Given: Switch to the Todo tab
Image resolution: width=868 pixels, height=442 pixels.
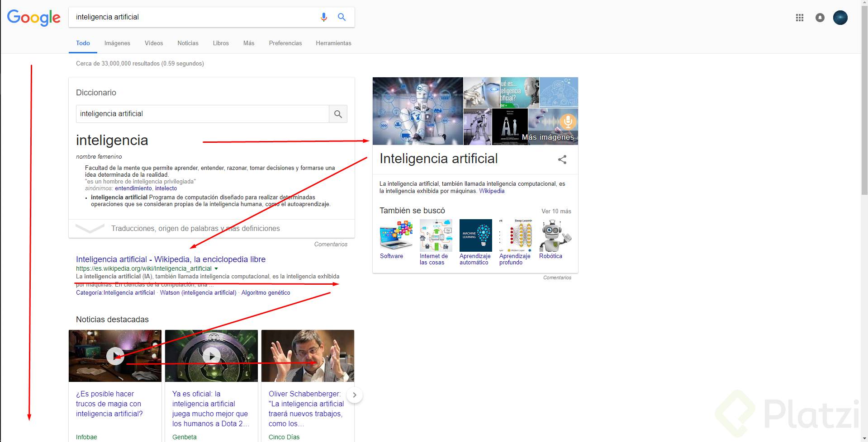Looking at the screenshot, I should tap(83, 43).
